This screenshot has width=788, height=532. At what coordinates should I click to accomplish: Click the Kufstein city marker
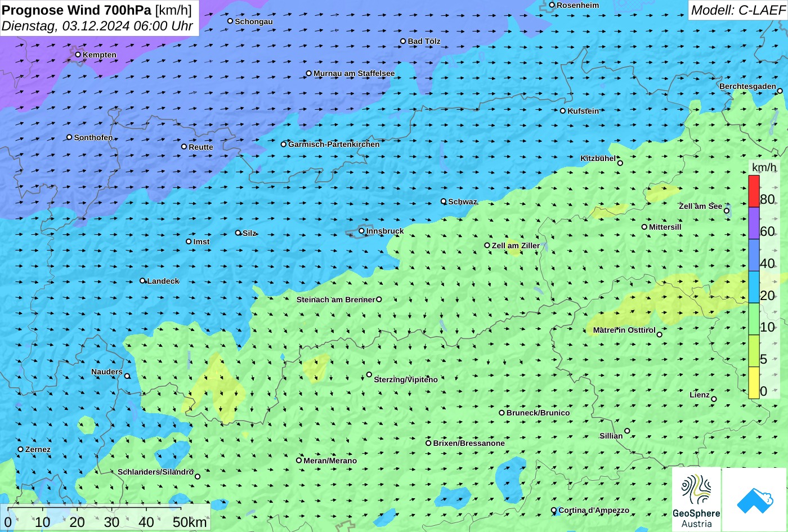click(x=563, y=111)
